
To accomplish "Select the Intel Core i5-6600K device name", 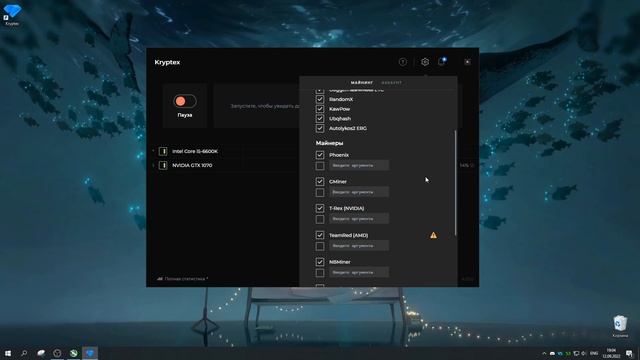I will click(195, 151).
